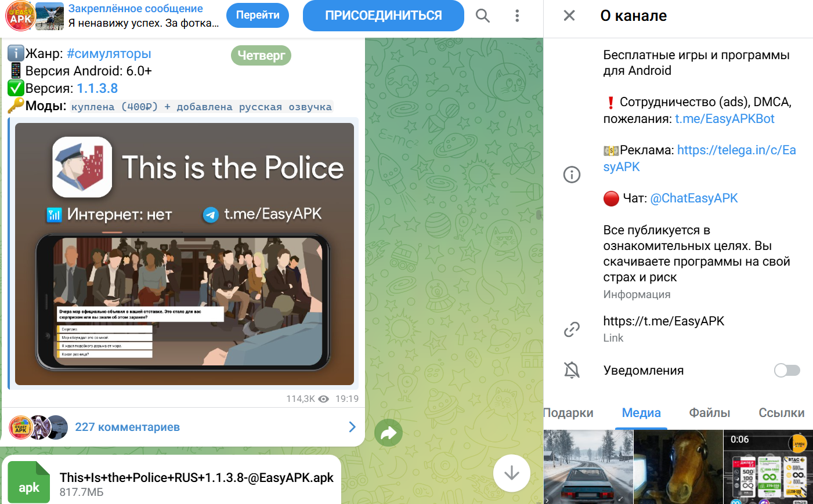The height and width of the screenshot is (504, 813).
Task: Click the Перейти button on pinned message
Action: click(258, 16)
